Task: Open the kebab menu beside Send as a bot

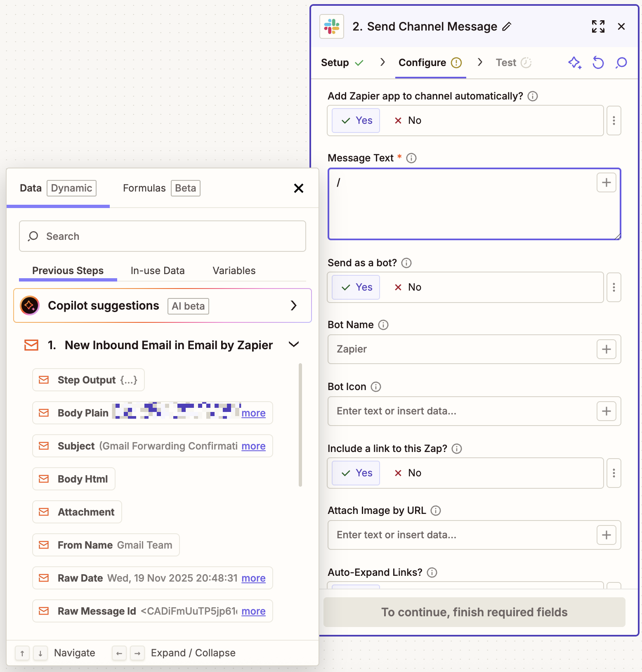Action: pos(614,287)
